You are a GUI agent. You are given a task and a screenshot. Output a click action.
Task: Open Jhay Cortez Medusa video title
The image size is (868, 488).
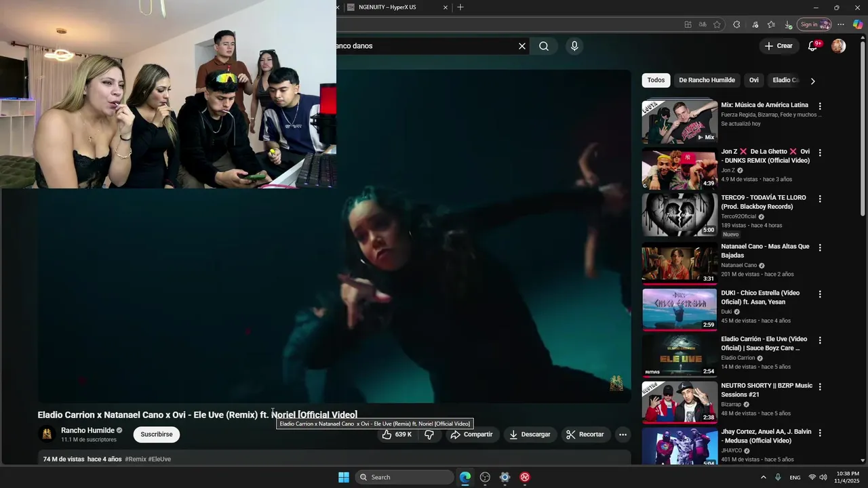point(766,436)
